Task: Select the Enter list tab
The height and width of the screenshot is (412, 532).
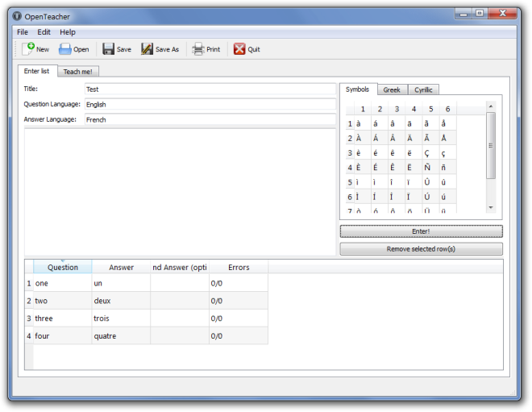Action: [36, 71]
